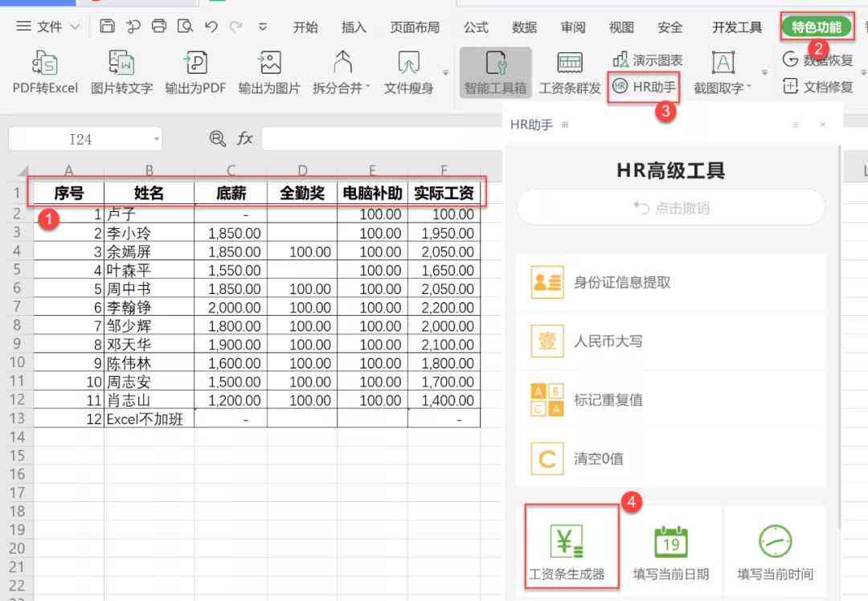
Task: Undo the last action
Action: pyautogui.click(x=211, y=26)
